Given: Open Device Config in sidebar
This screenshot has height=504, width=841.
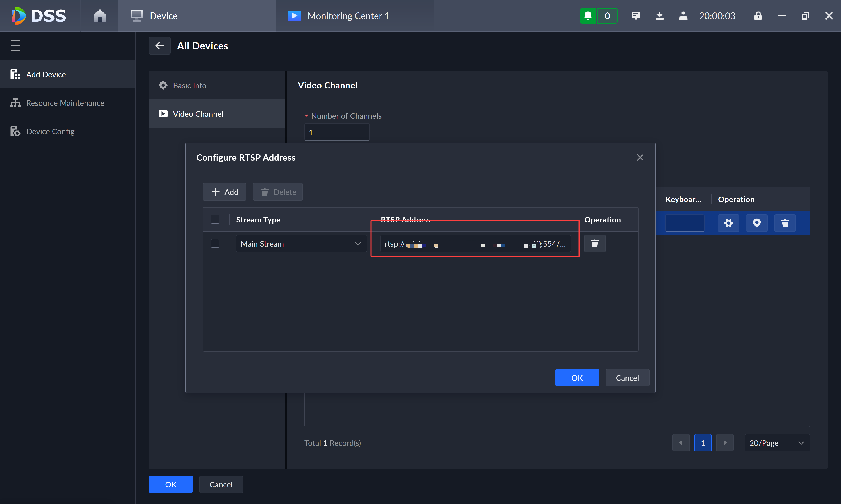Looking at the screenshot, I should (x=68, y=131).
